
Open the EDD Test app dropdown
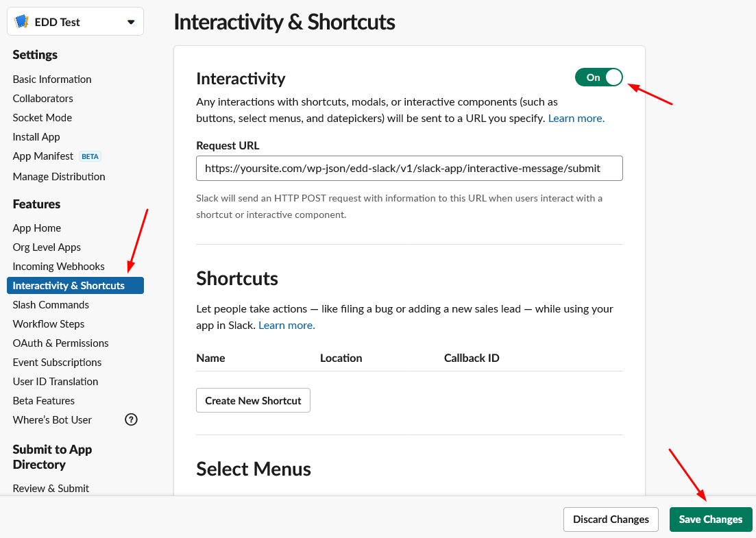pos(130,22)
